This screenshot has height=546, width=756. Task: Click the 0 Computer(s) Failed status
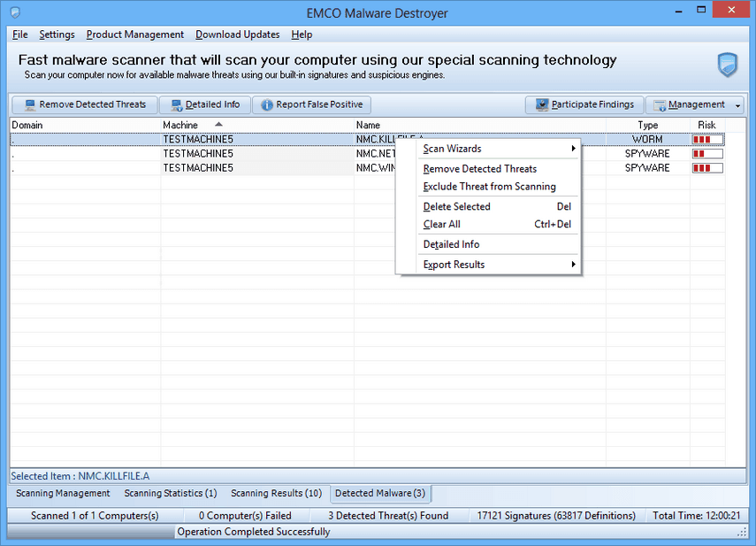click(245, 516)
